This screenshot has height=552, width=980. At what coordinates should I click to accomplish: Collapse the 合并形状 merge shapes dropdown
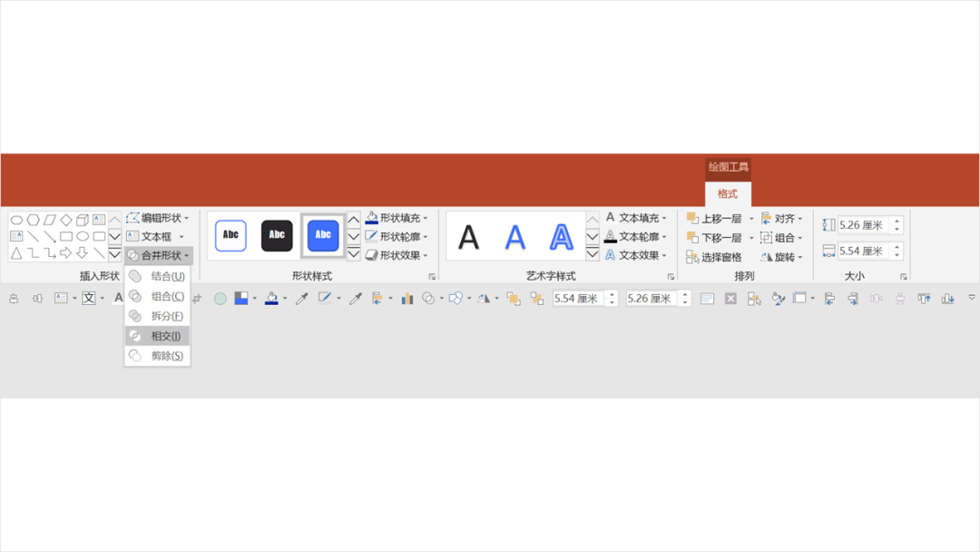pos(158,255)
